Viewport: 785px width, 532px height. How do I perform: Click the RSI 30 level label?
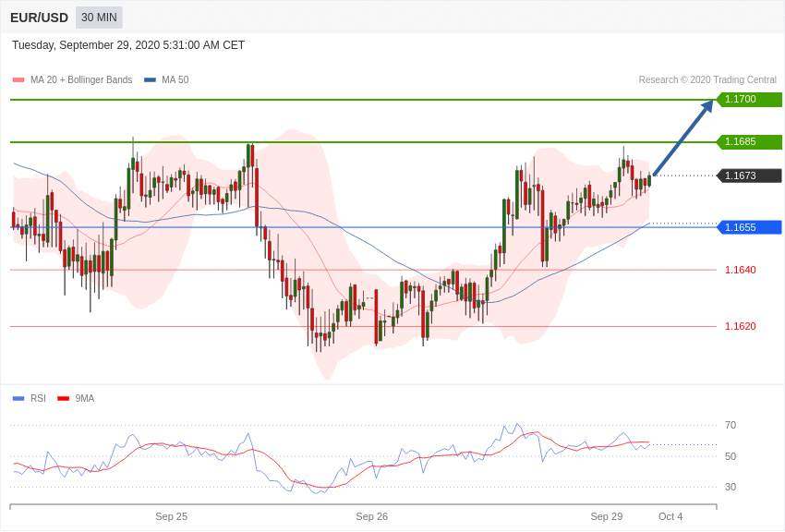pyautogui.click(x=731, y=487)
